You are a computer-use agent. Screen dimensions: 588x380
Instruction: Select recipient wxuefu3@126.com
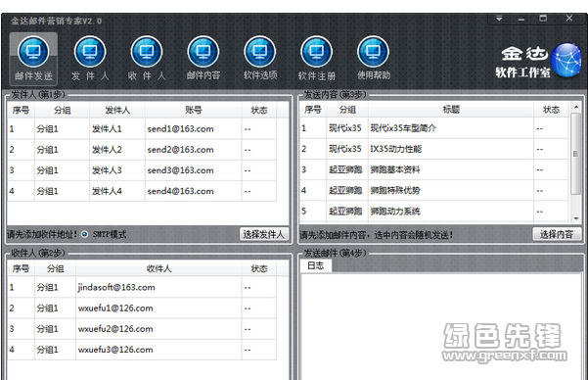pos(115,350)
